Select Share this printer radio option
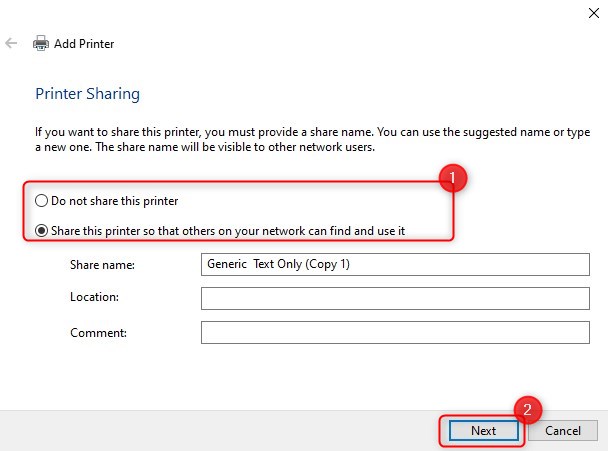Image resolution: width=608 pixels, height=451 pixels. pyautogui.click(x=220, y=231)
